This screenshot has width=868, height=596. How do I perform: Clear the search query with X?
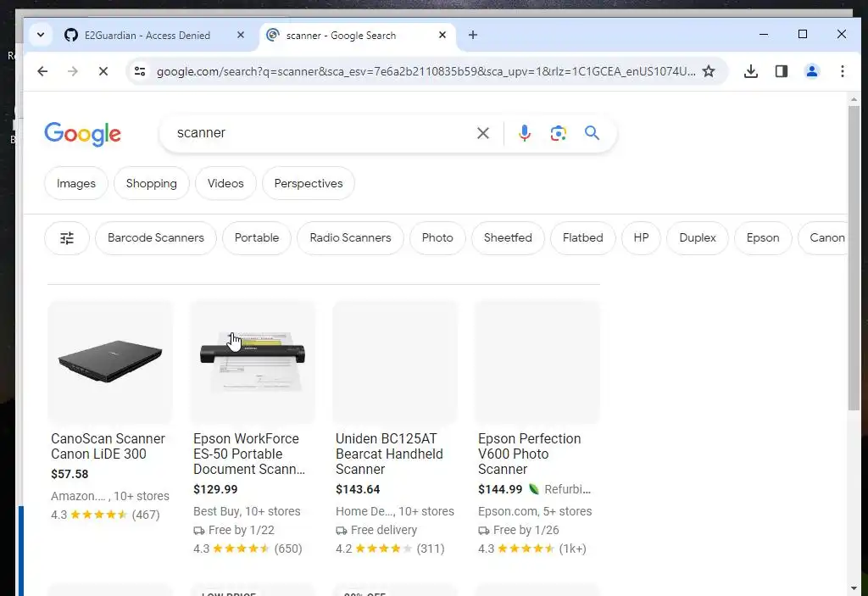click(482, 133)
